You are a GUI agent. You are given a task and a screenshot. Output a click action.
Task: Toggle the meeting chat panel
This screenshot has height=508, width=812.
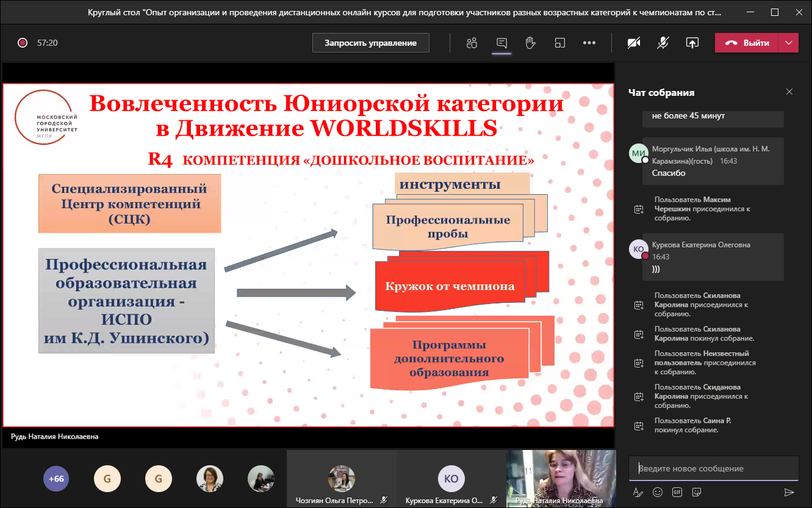tap(501, 43)
